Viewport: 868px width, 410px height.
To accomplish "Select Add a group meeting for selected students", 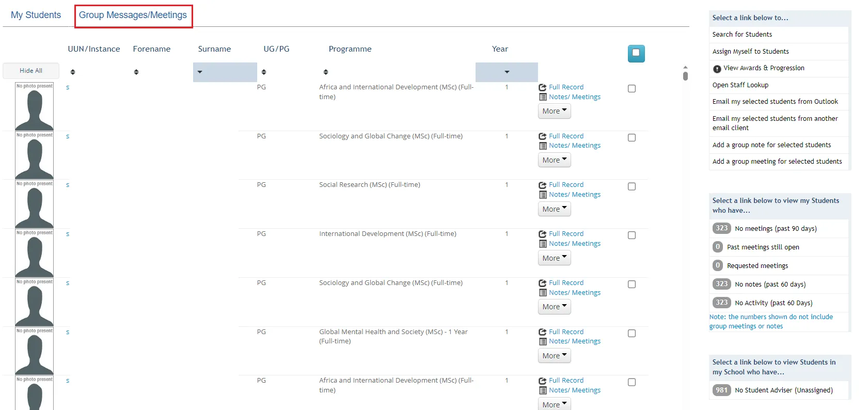I will pos(777,162).
